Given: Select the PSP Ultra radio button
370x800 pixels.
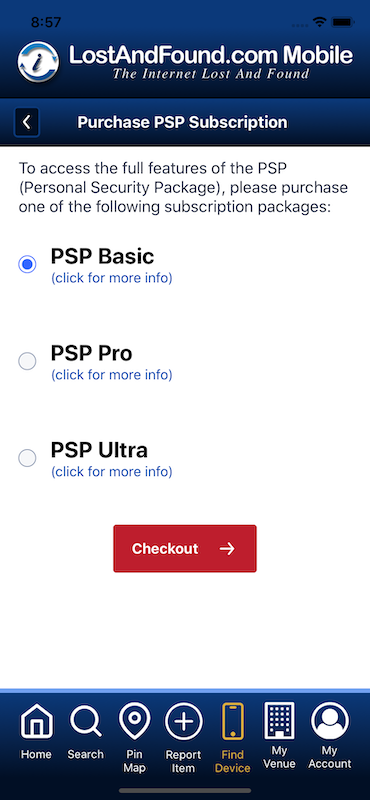Looking at the screenshot, I should 27,458.
